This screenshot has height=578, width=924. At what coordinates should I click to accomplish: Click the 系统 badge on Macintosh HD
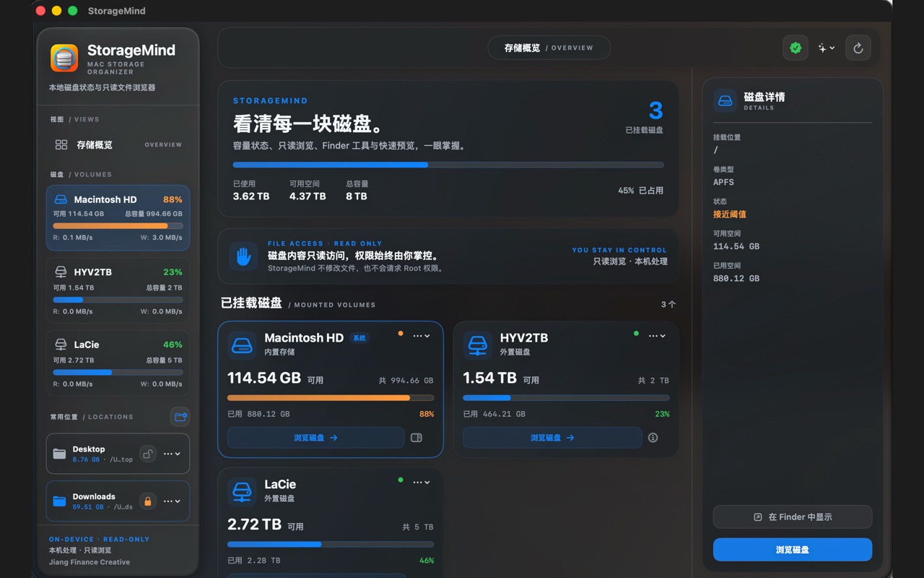click(359, 337)
